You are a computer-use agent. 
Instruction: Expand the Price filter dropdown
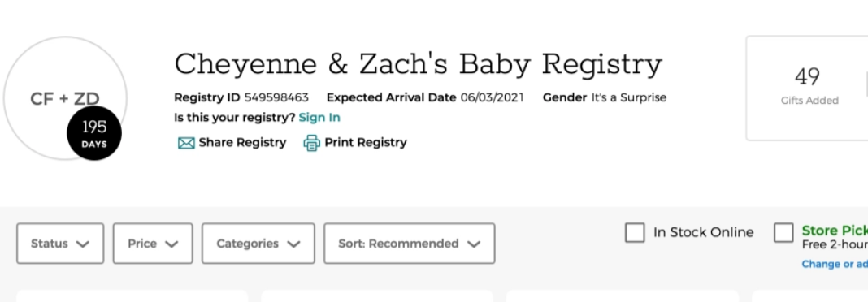pyautogui.click(x=153, y=244)
